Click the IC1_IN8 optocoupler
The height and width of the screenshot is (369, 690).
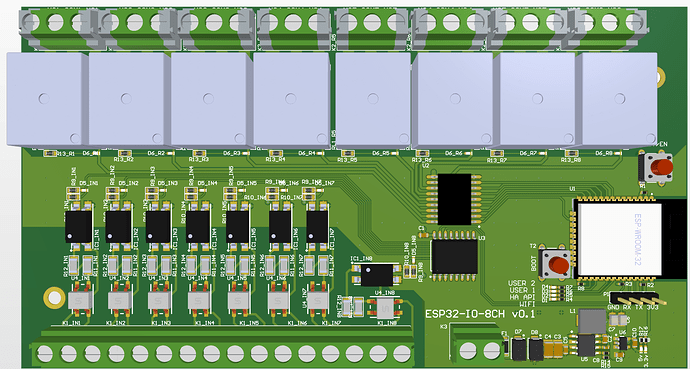[377, 274]
